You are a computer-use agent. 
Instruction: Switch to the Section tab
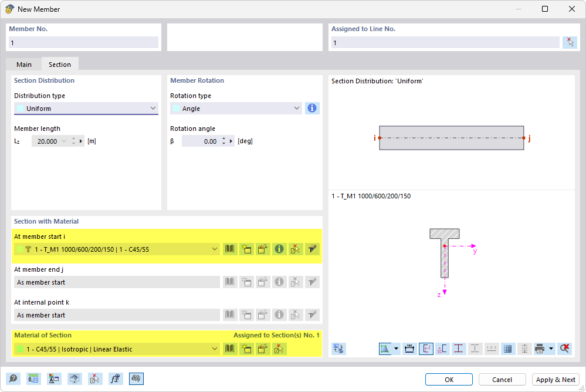(x=59, y=65)
